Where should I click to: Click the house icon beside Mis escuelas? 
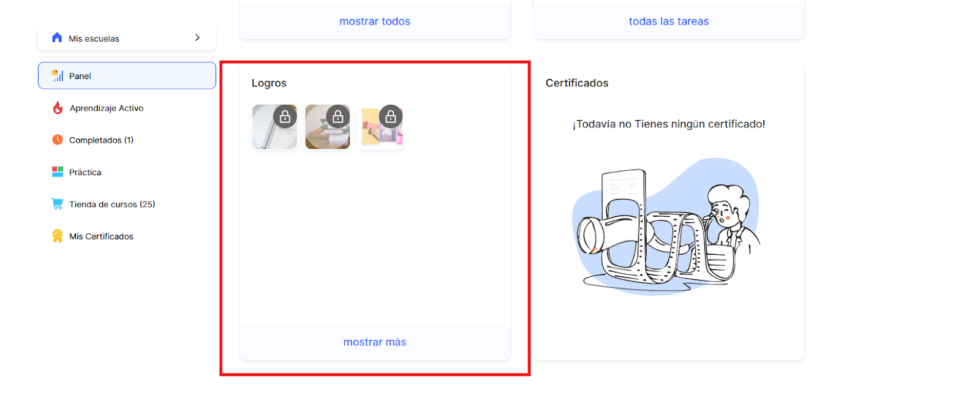click(x=57, y=37)
